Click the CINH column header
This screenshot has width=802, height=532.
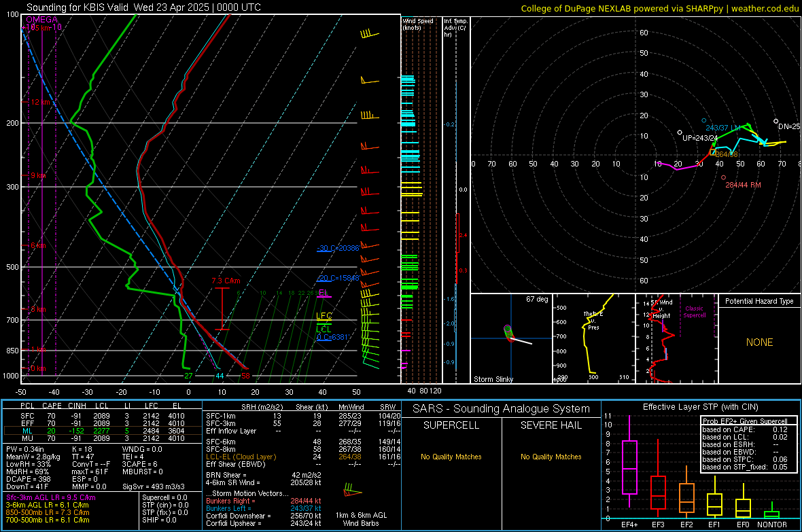click(77, 406)
